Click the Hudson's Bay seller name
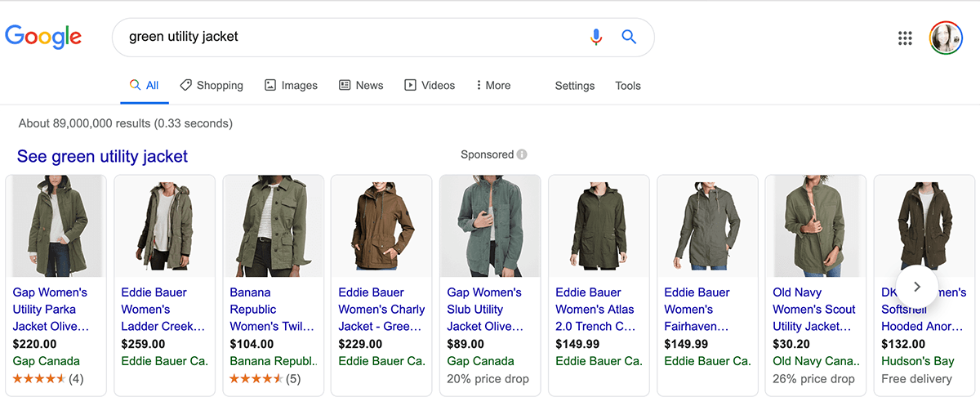Viewport: 980px width, 406px height. coord(917,361)
